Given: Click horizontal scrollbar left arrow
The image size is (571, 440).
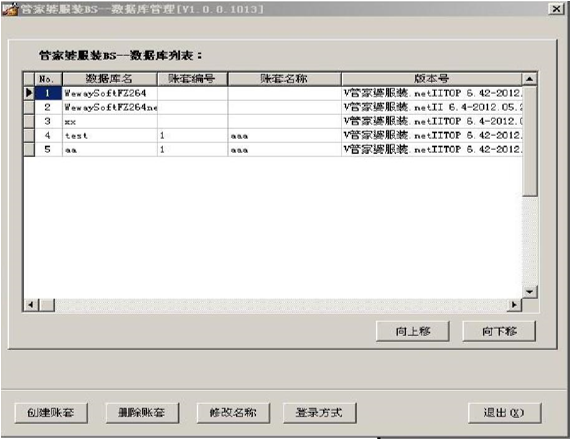Looking at the screenshot, I should pyautogui.click(x=31, y=305).
